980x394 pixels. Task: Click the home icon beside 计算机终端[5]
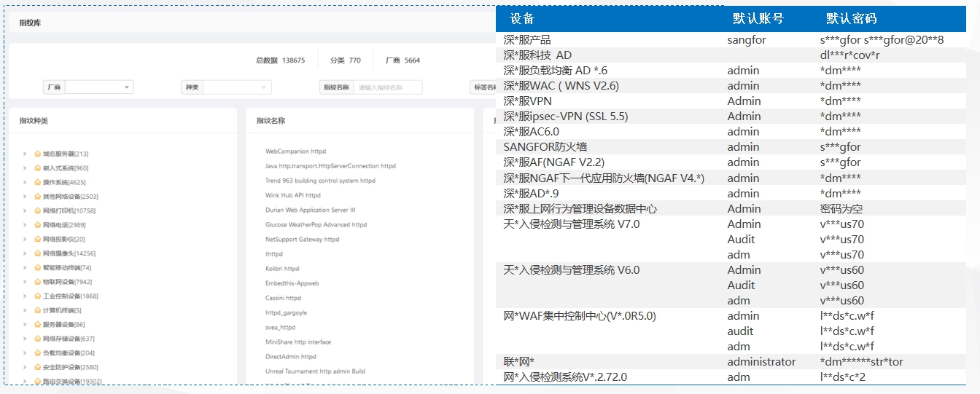pos(38,310)
